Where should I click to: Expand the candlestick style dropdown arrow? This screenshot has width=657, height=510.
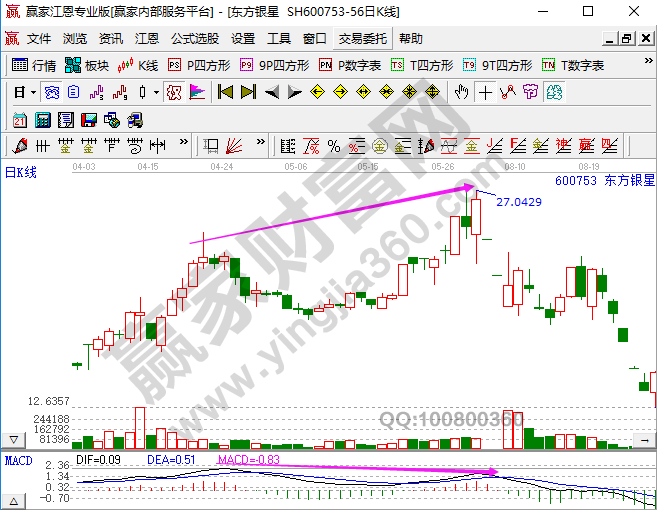(154, 92)
